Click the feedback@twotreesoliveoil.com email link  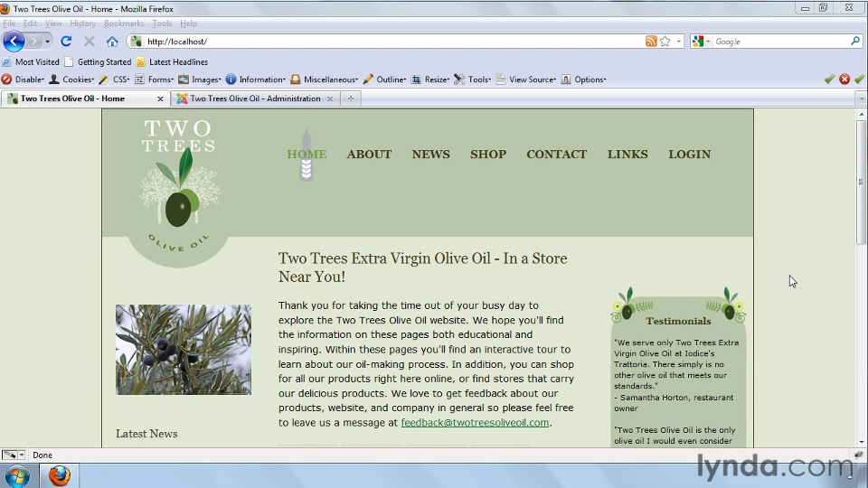point(475,423)
